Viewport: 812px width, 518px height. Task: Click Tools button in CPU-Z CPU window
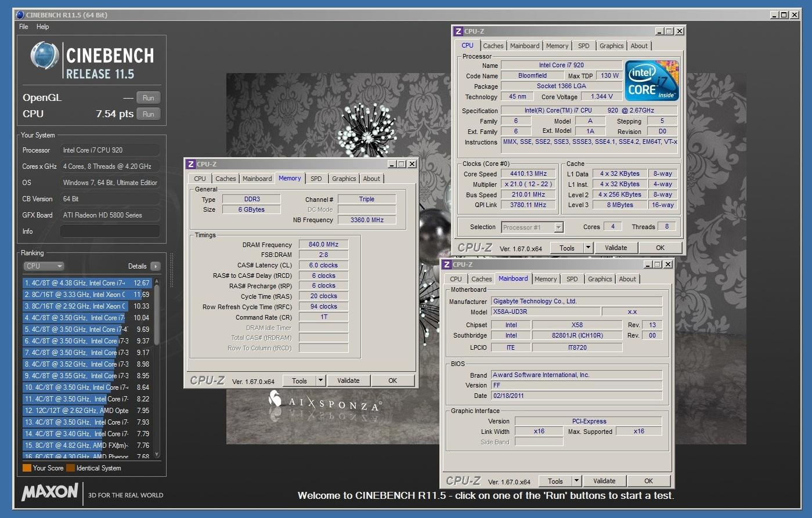click(567, 248)
